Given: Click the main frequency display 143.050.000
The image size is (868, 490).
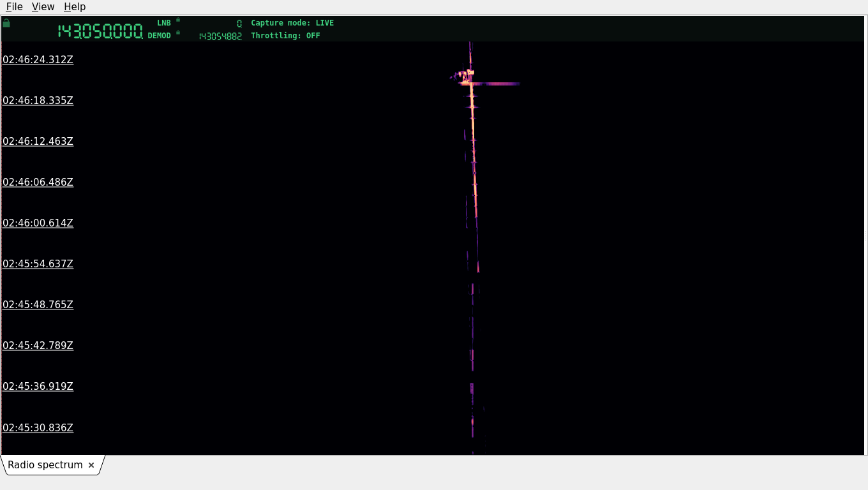Looking at the screenshot, I should pos(100,31).
